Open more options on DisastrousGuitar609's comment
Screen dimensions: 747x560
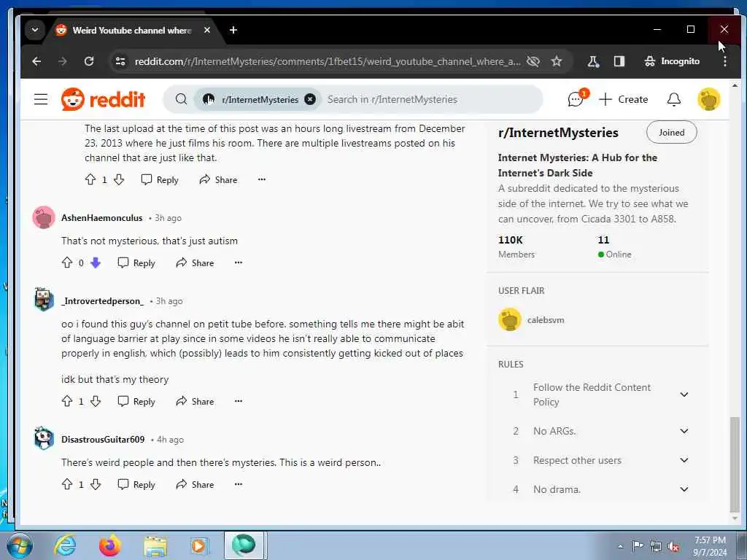pos(239,484)
